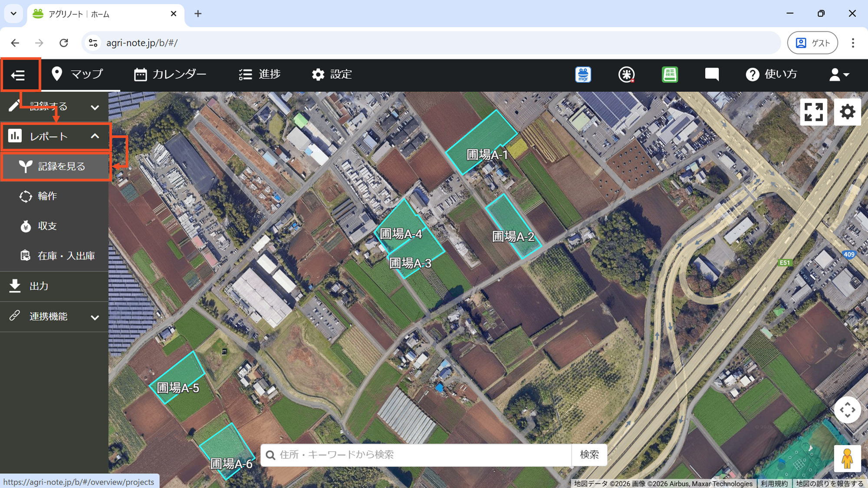Click the Street View pegman icon
Screen dimensions: 868x488
point(847,459)
